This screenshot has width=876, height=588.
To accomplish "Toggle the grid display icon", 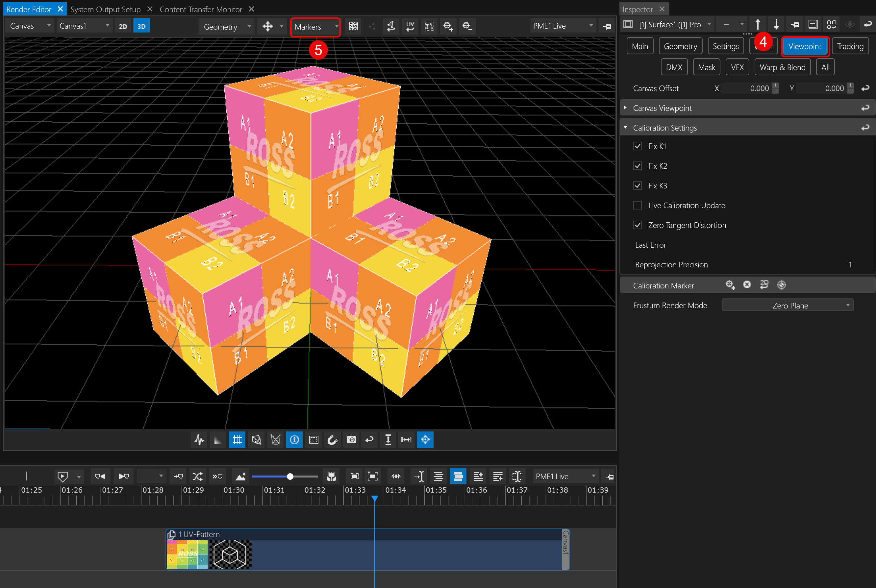I will coord(237,439).
